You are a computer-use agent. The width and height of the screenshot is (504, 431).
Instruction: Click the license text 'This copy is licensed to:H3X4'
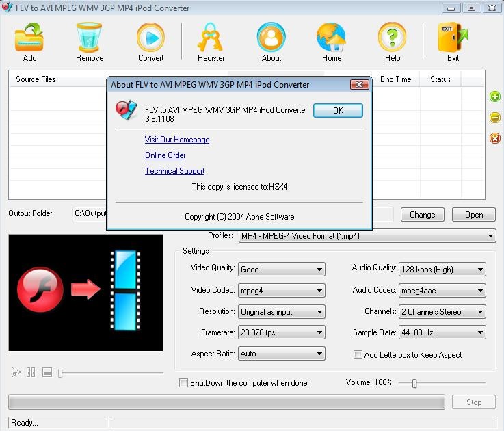click(x=239, y=187)
